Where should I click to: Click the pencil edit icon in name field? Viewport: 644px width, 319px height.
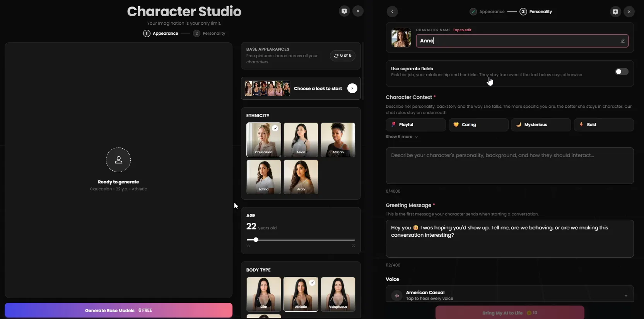(622, 41)
